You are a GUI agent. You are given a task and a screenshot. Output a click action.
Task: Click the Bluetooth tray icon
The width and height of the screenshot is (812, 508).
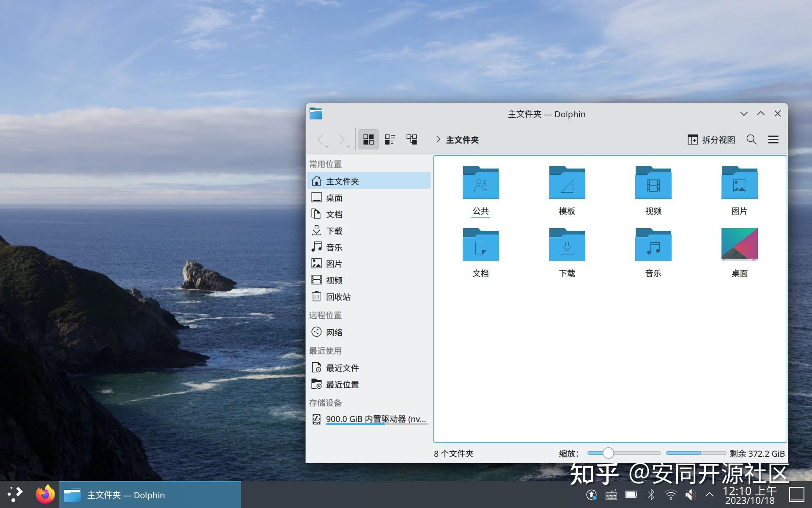click(650, 494)
